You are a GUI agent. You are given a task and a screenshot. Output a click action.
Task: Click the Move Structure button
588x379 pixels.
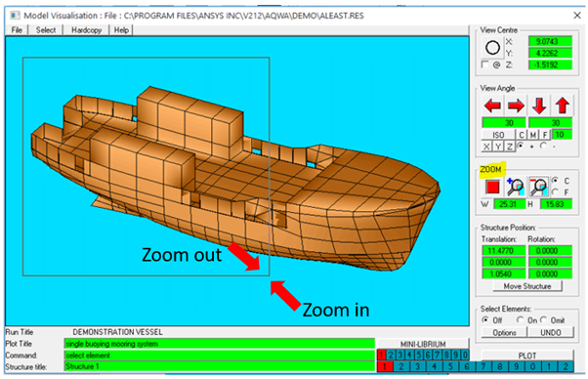(x=527, y=286)
